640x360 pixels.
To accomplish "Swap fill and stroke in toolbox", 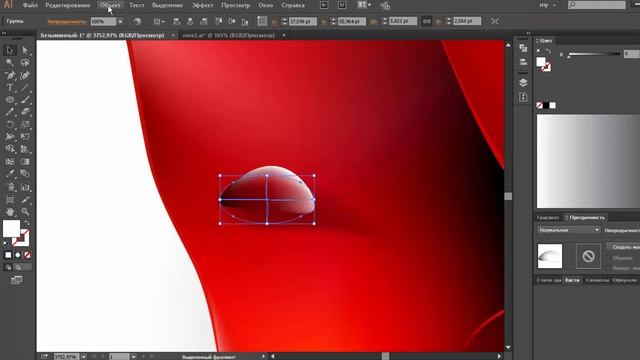I will (x=27, y=223).
